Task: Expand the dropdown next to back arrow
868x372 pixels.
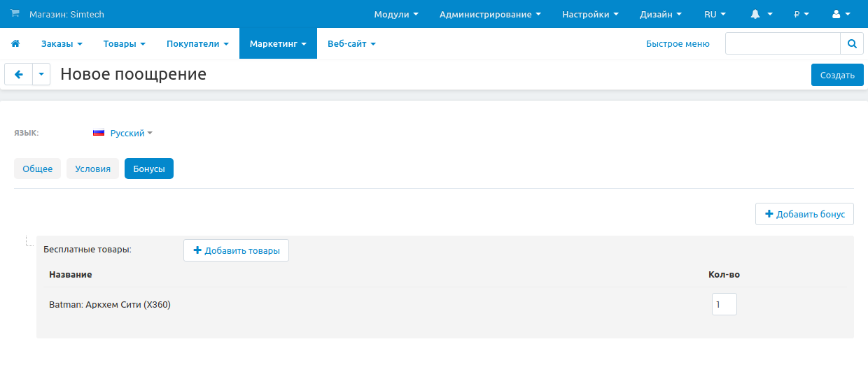Action: pos(41,74)
